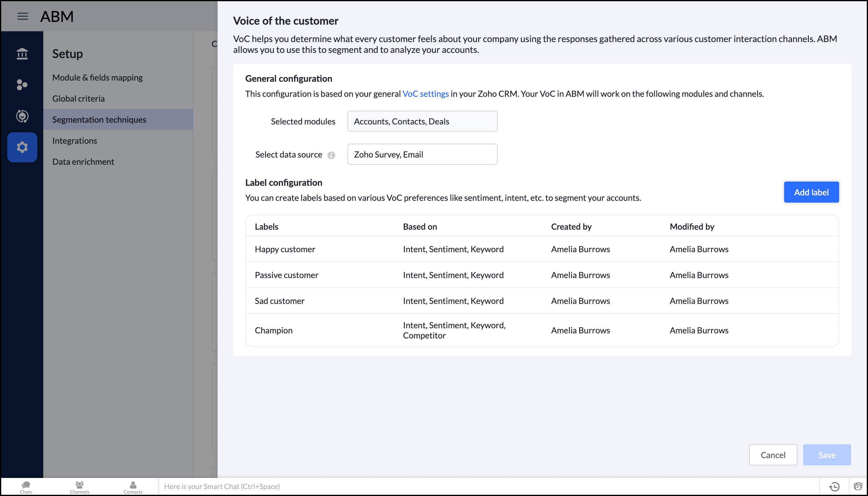Open the segments hexagon cluster icon

pyautogui.click(x=22, y=84)
